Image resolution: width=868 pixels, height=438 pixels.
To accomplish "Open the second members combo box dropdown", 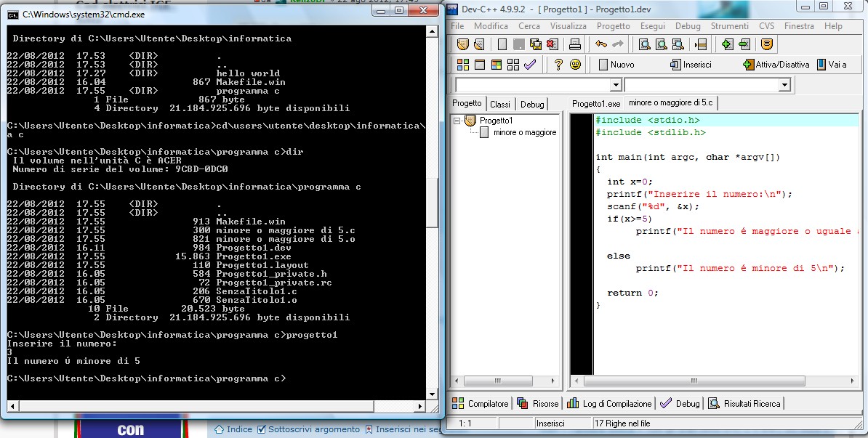I will pyautogui.click(x=784, y=85).
